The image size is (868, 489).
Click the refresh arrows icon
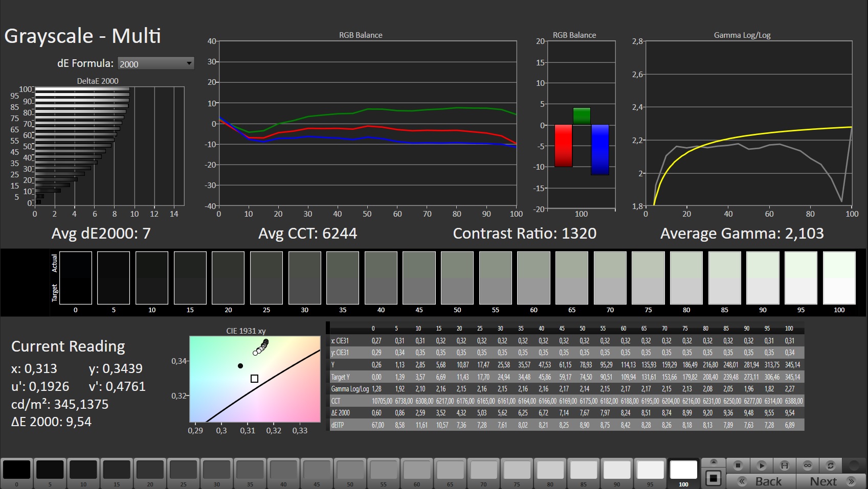[830, 465]
